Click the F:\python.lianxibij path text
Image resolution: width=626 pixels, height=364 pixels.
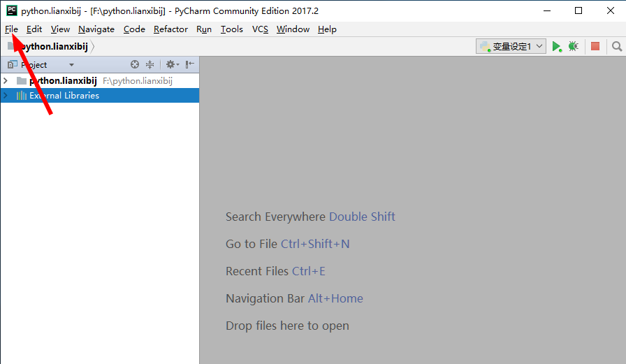click(x=138, y=81)
